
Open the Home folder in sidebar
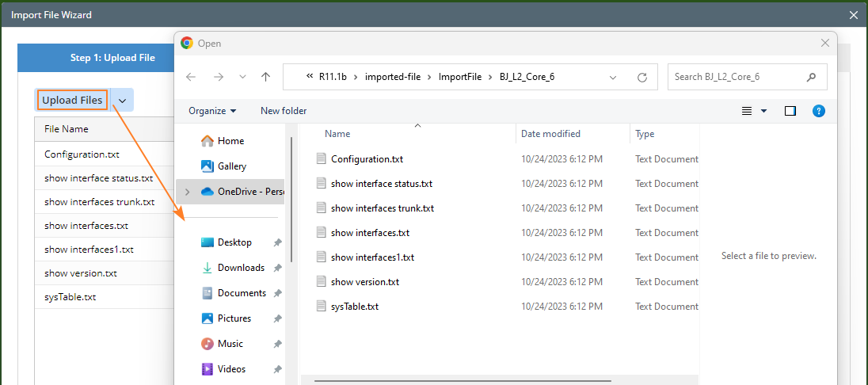pos(230,141)
